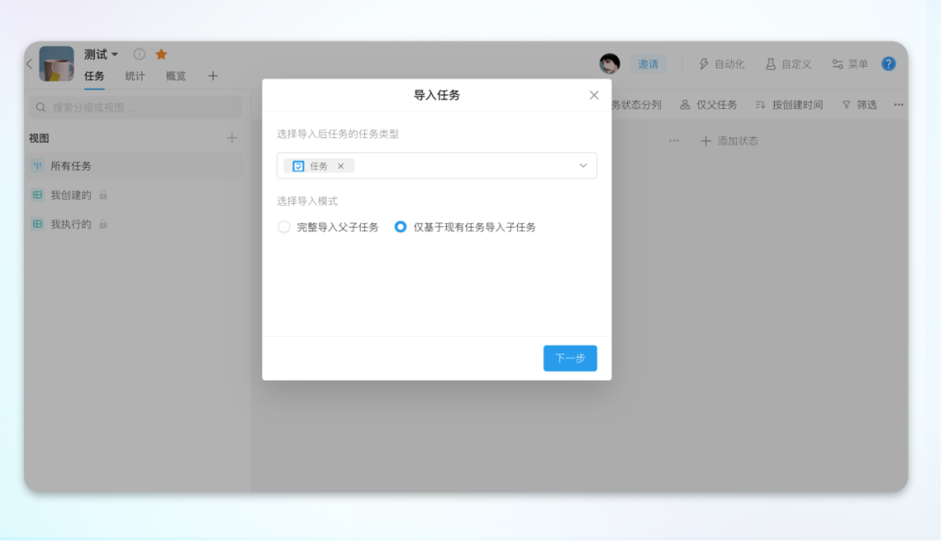This screenshot has height=560, width=950.
Task: Open the blue help question icon
Action: pyautogui.click(x=888, y=64)
